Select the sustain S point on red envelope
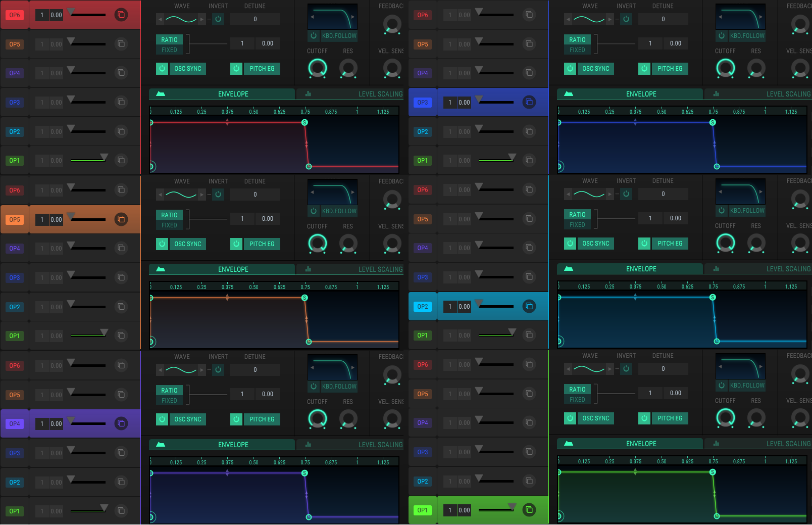Screen dimensions: 812x525 pos(304,122)
